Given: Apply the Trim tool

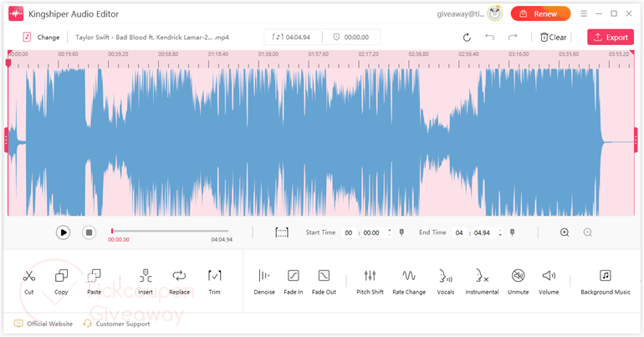Looking at the screenshot, I should coord(214,282).
